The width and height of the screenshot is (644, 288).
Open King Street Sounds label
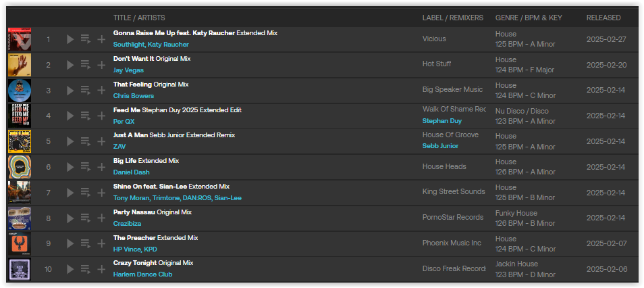pos(454,191)
